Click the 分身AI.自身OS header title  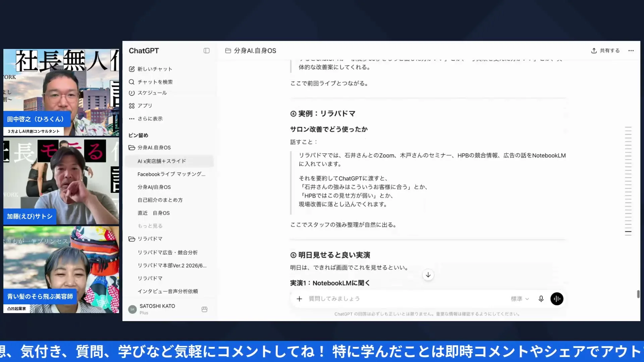point(255,51)
